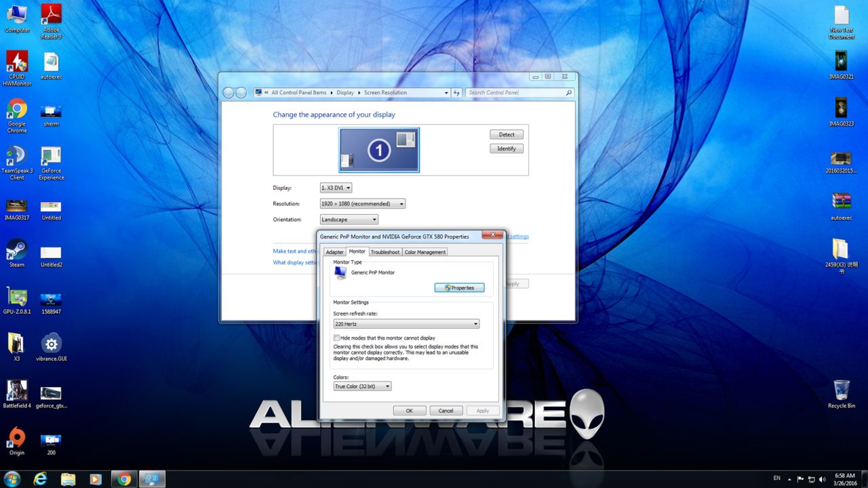Open Windows Media Player from the taskbar

[96, 479]
